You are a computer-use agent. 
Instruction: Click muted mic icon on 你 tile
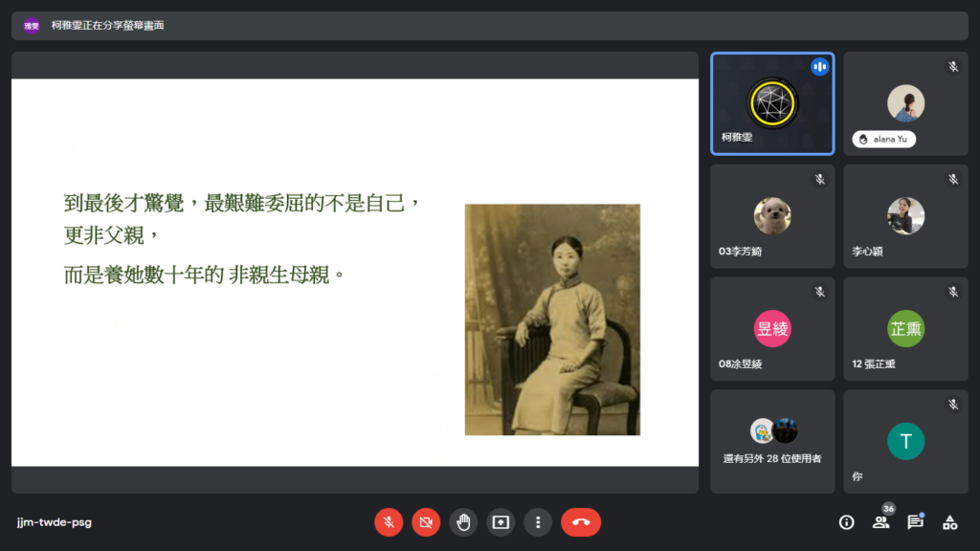(x=953, y=405)
